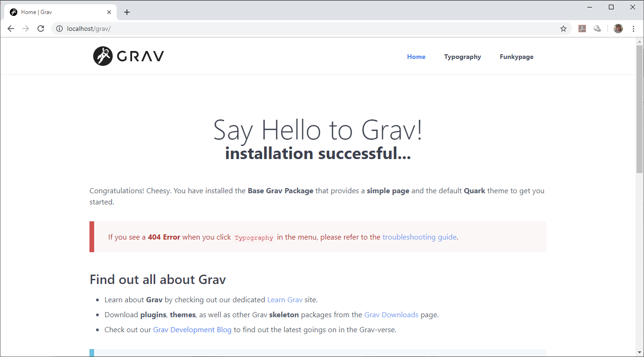Image resolution: width=644 pixels, height=357 pixels.
Task: Open a new tab with plus button
Action: coord(127,12)
